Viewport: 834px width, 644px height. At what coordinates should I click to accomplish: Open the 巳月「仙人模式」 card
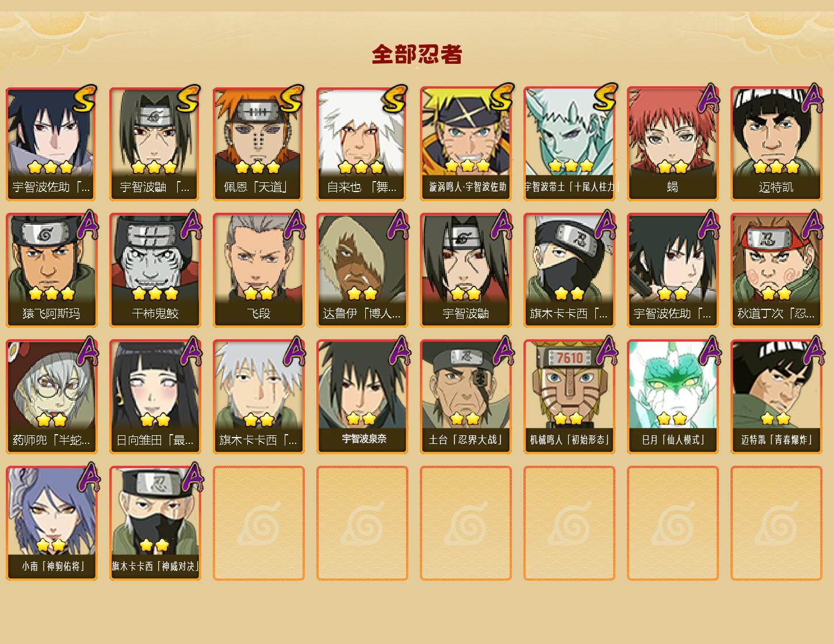[672, 397]
